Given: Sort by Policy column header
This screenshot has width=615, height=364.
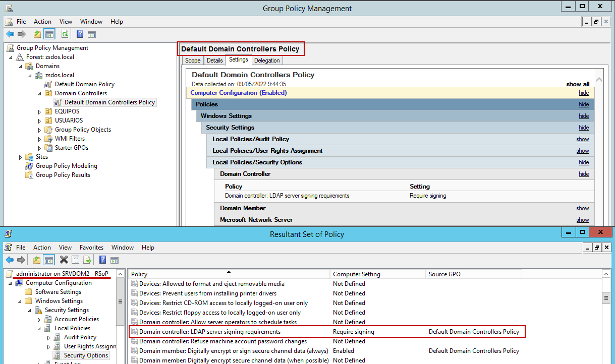Looking at the screenshot, I should tap(229, 274).
